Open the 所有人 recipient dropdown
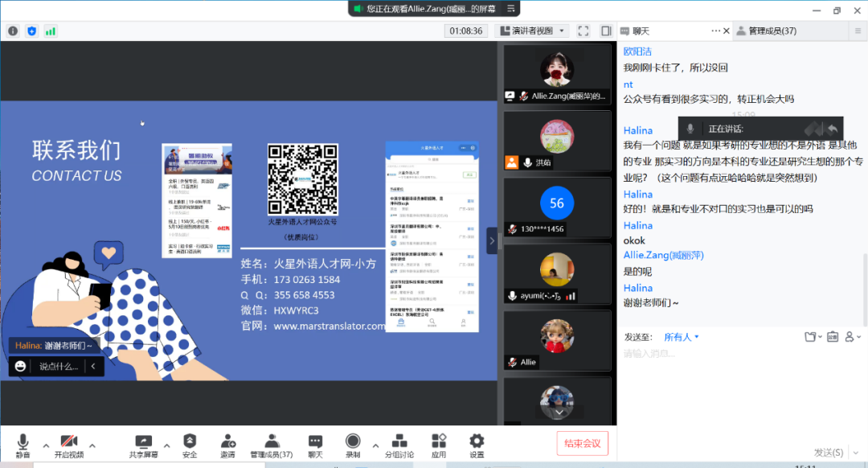Screen dimensions: 868x468 (x=682, y=337)
